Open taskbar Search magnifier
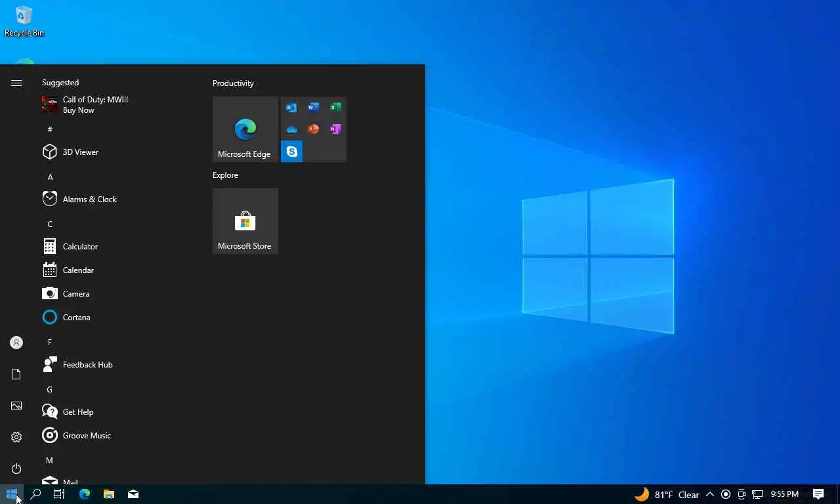Viewport: 840px width, 504px height. coord(36,494)
